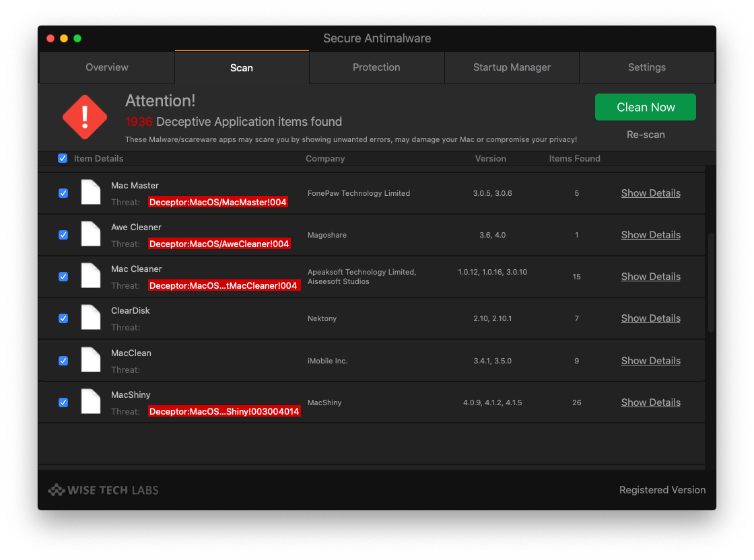The image size is (754, 560).
Task: Click the red warning diamond icon
Action: [85, 117]
